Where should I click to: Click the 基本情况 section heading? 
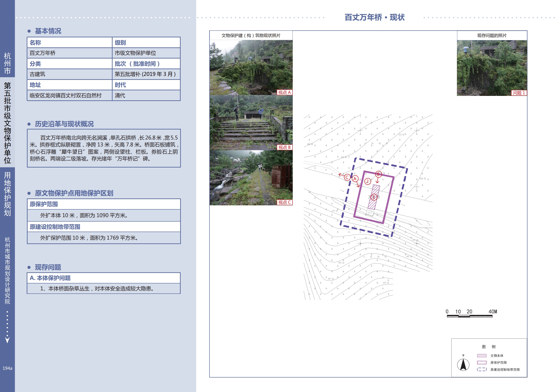pos(48,31)
